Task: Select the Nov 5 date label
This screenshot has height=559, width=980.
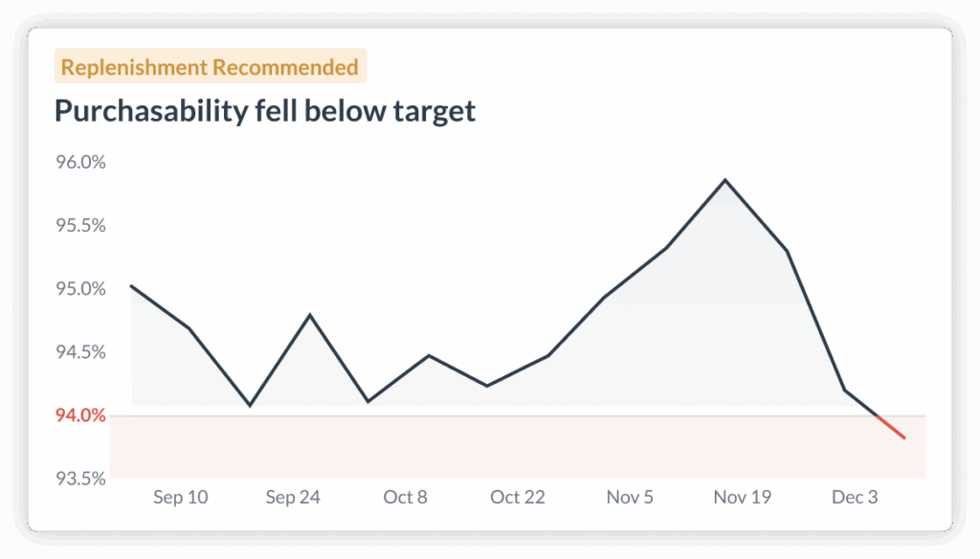Action: (630, 497)
